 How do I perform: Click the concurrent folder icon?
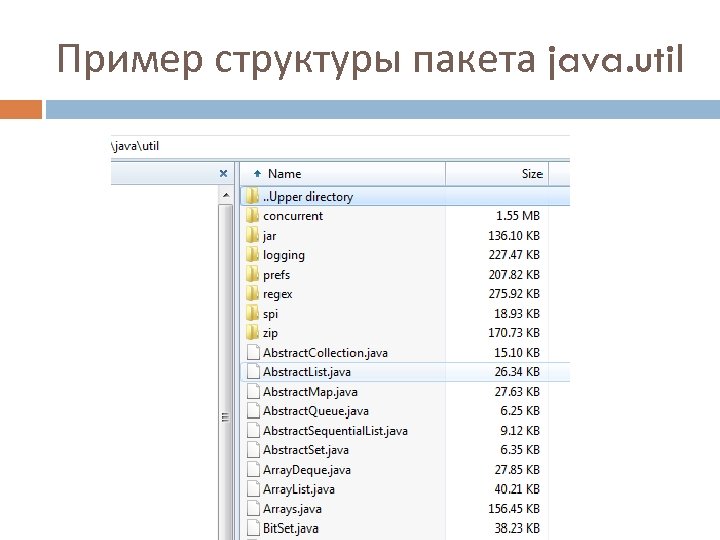pyautogui.click(x=252, y=216)
